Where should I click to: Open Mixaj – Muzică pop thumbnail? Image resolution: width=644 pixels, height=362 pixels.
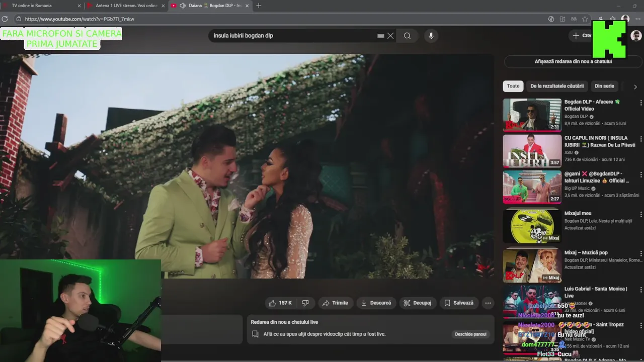[x=532, y=265]
